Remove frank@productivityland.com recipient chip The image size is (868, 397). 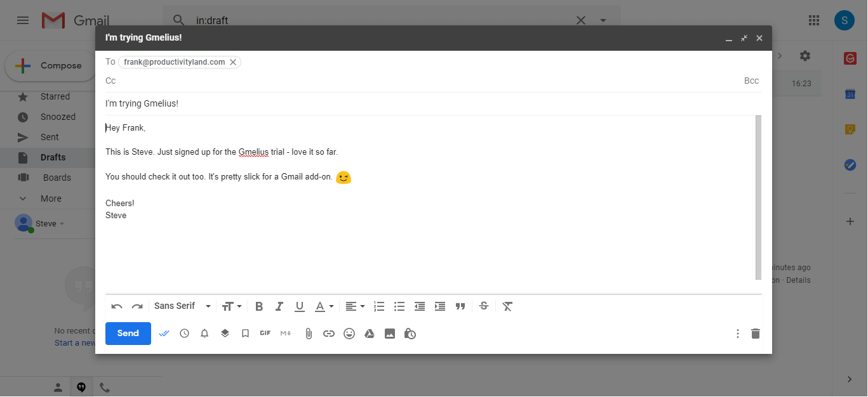(x=233, y=62)
